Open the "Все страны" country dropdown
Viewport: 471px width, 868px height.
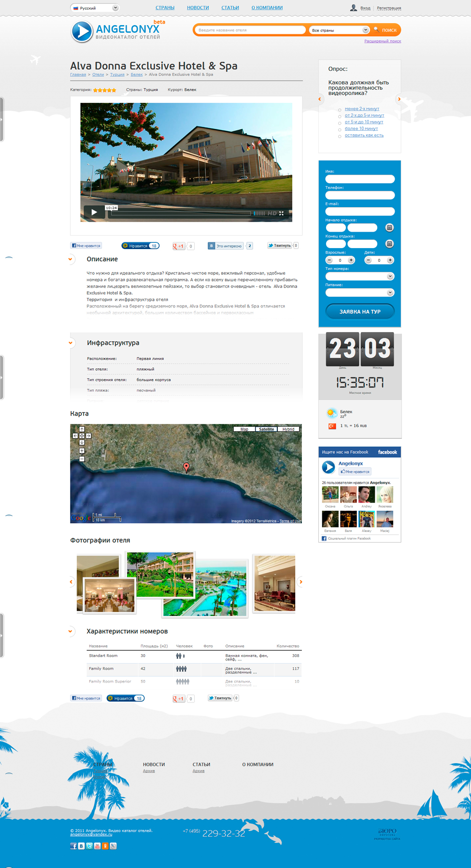pos(340,30)
